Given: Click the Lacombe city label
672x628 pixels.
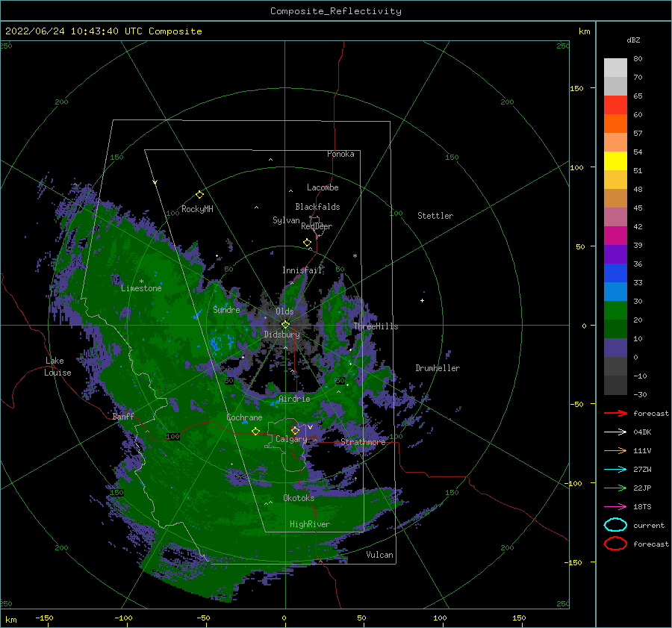Looking at the screenshot, I should (x=323, y=187).
